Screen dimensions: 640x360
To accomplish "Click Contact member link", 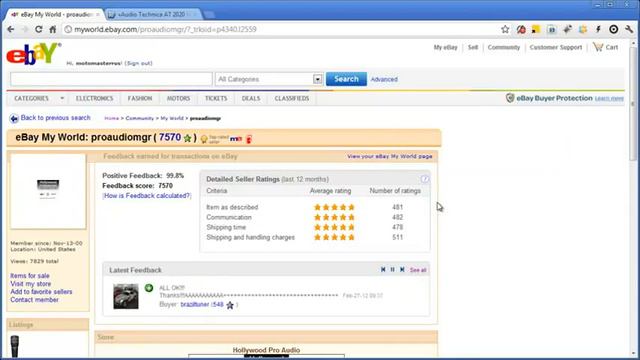I will 34,300.
